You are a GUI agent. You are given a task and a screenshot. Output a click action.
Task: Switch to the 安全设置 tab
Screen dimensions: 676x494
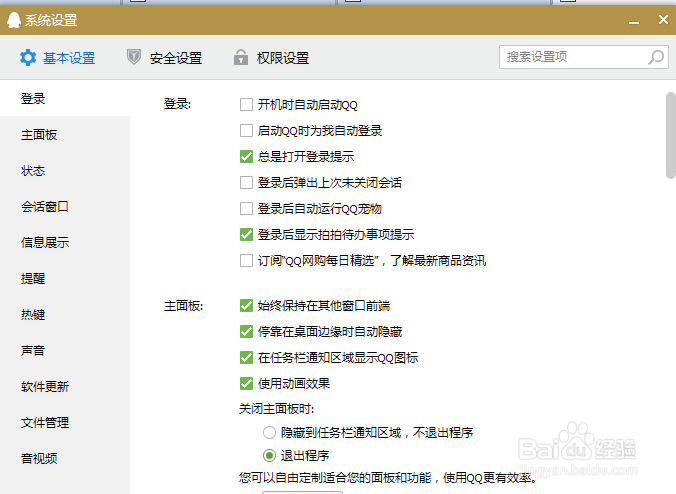pyautogui.click(x=164, y=58)
